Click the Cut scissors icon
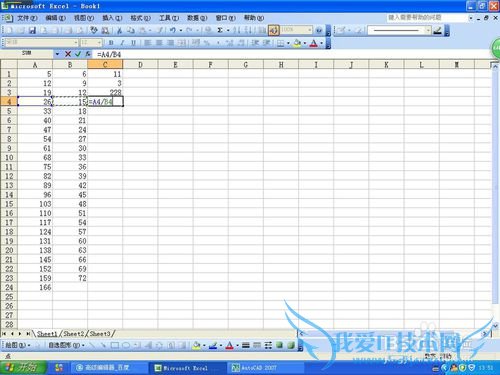This screenshot has height=375, width=500. point(119,31)
